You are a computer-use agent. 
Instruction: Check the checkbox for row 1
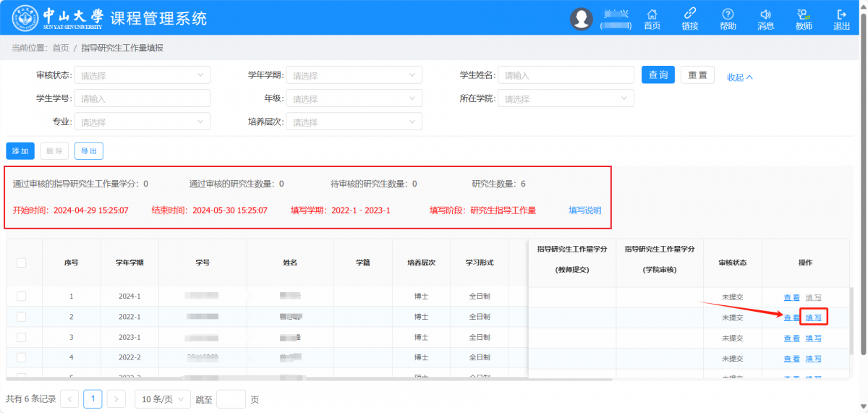tap(21, 297)
